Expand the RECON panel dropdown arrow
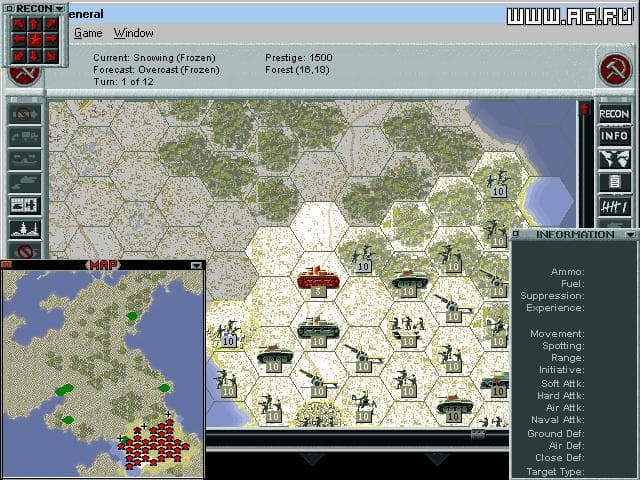This screenshot has height=480, width=640. [x=60, y=9]
